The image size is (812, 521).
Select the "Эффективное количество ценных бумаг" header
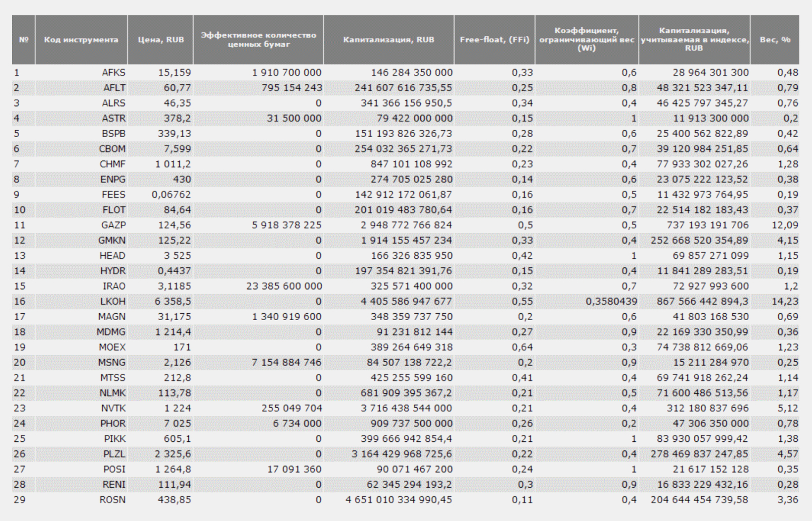258,40
